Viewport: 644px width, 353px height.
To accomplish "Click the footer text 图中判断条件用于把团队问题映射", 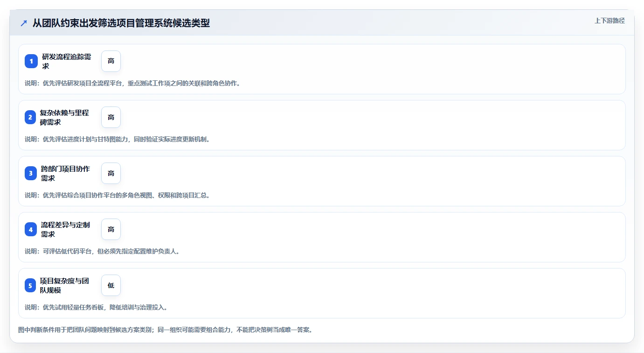I will (x=165, y=330).
